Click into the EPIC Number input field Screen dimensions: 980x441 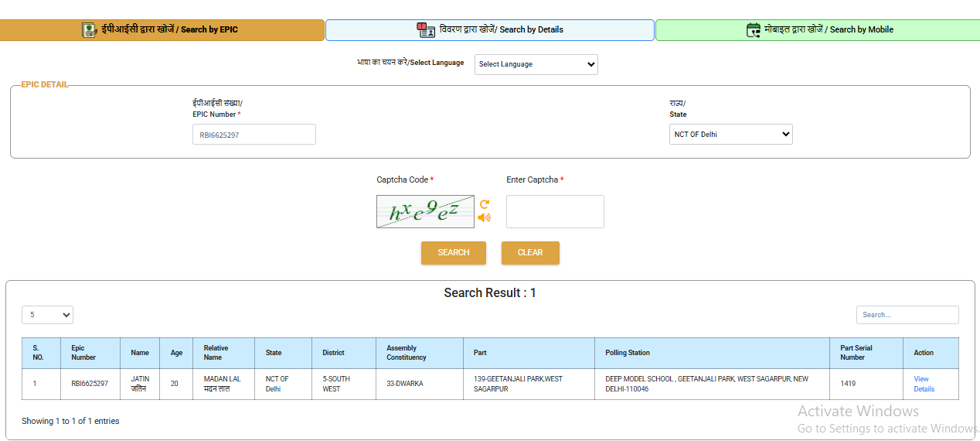[x=254, y=135]
